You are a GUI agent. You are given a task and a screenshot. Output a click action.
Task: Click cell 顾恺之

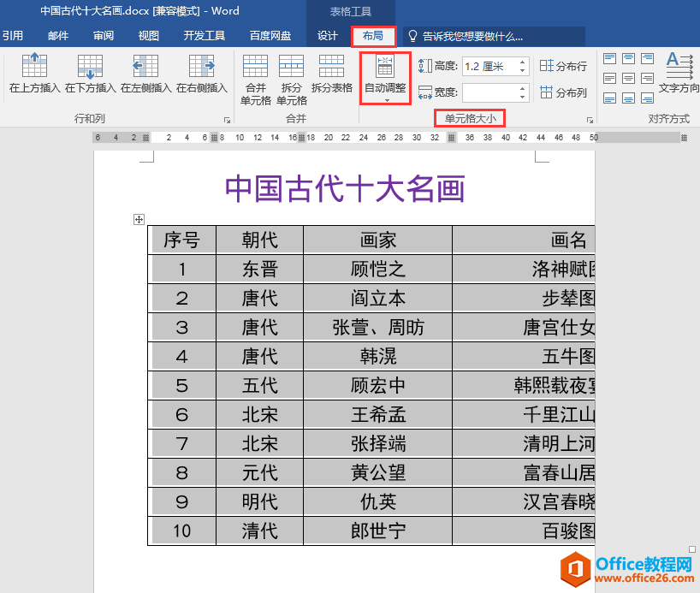click(378, 270)
